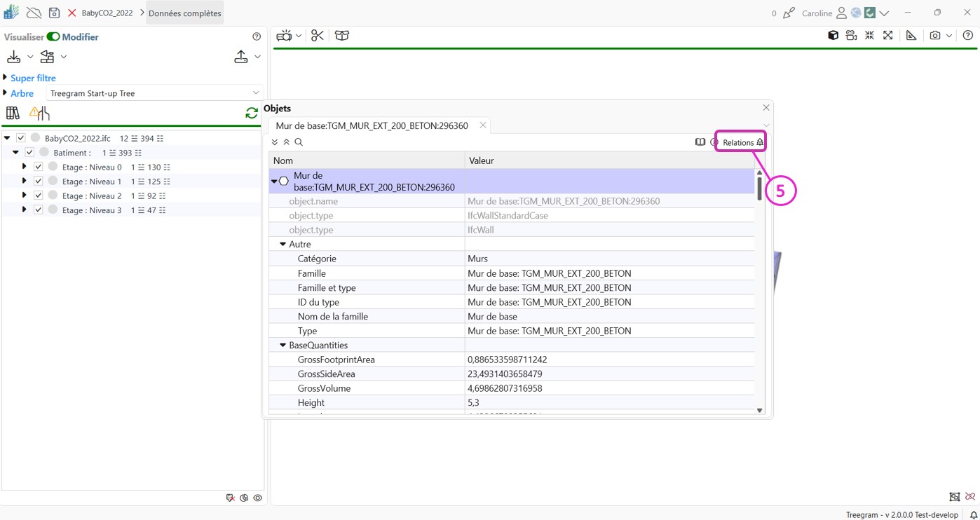The image size is (980, 520).
Task: Click the Relations button
Action: coord(738,142)
